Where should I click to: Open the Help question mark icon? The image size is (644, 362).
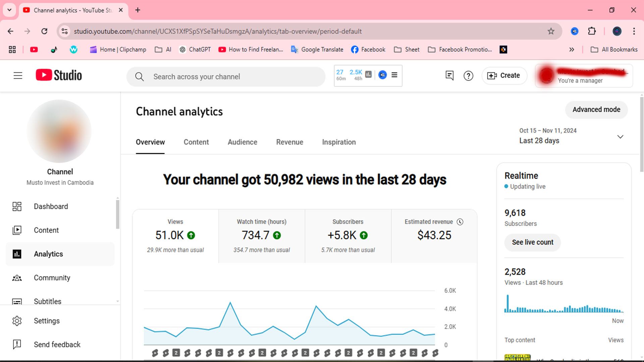(x=468, y=76)
